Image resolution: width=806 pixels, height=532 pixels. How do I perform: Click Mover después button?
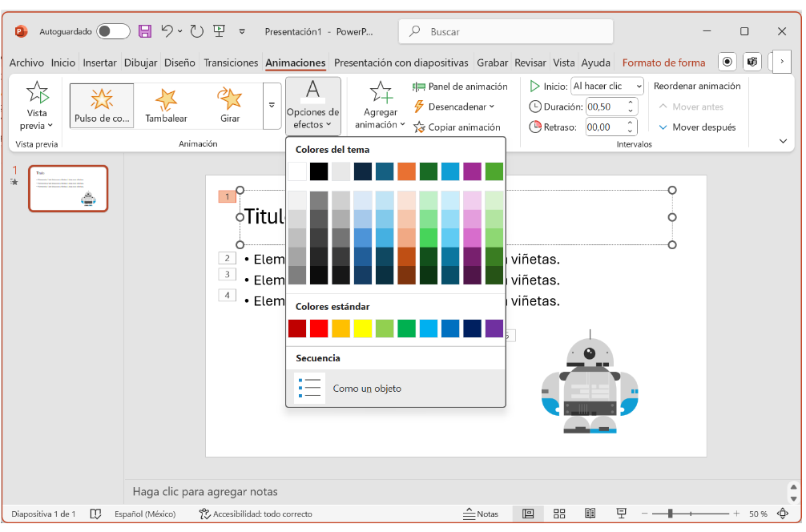[x=695, y=127]
